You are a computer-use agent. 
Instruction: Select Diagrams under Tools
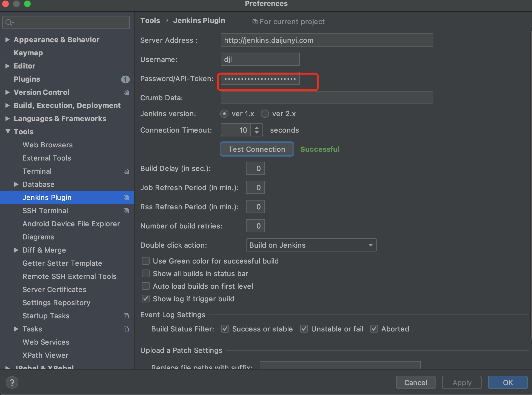(38, 237)
